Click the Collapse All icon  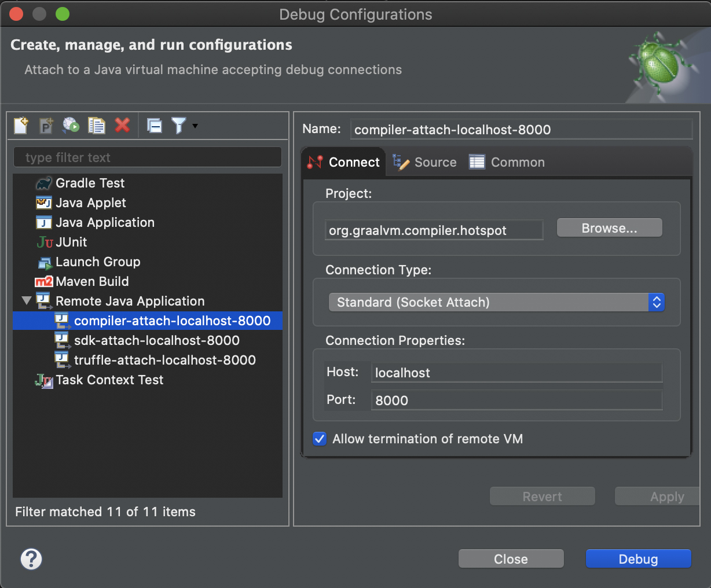(155, 126)
